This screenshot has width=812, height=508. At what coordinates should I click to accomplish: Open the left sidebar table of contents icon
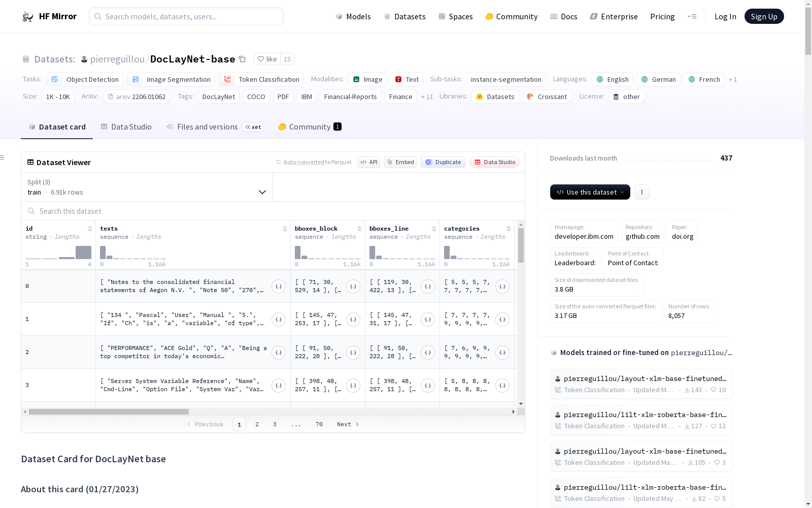(3, 157)
